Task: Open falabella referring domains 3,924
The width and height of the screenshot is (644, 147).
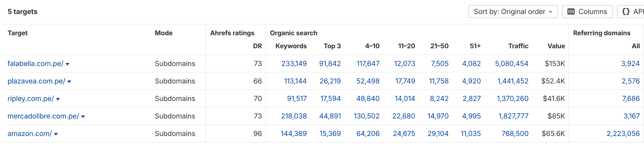Action: pos(630,64)
